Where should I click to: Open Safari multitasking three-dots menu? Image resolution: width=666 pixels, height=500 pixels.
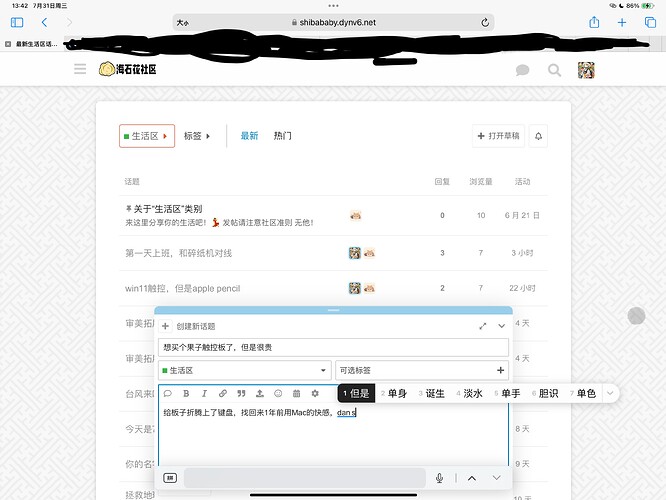(333, 6)
